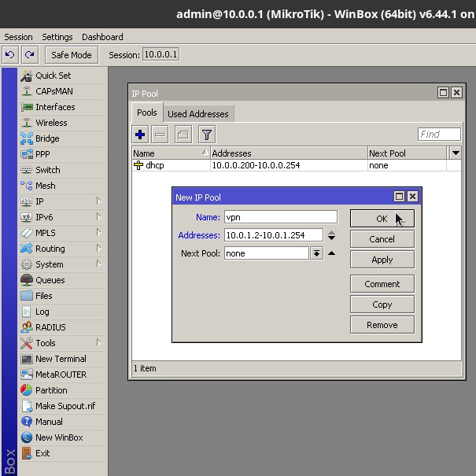Viewport: 476px width, 476px height.
Task: Open the Log viewer
Action: click(x=63, y=312)
